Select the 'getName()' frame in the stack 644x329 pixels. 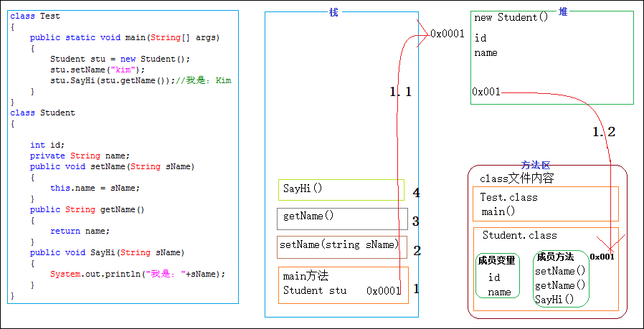[342, 219]
